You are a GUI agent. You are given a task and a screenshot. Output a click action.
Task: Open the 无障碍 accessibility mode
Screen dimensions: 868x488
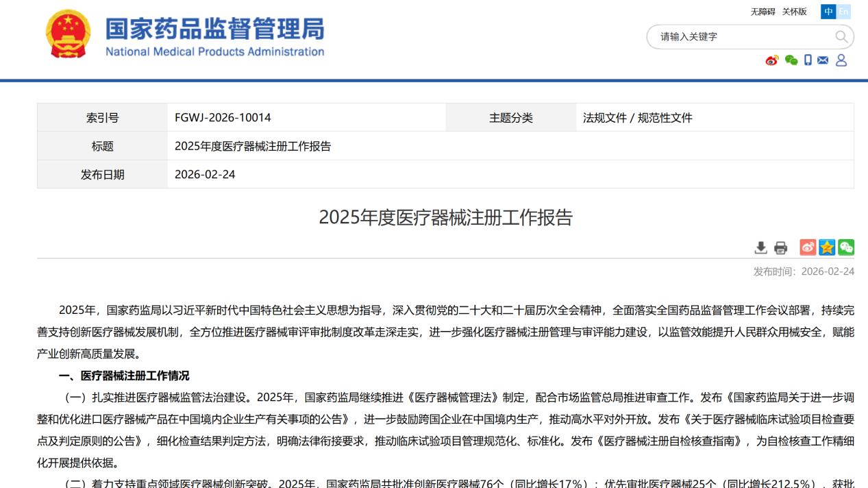pos(762,12)
